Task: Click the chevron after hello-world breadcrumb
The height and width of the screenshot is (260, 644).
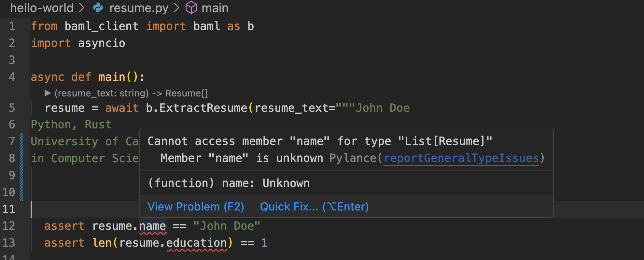Action: pyautogui.click(x=82, y=8)
